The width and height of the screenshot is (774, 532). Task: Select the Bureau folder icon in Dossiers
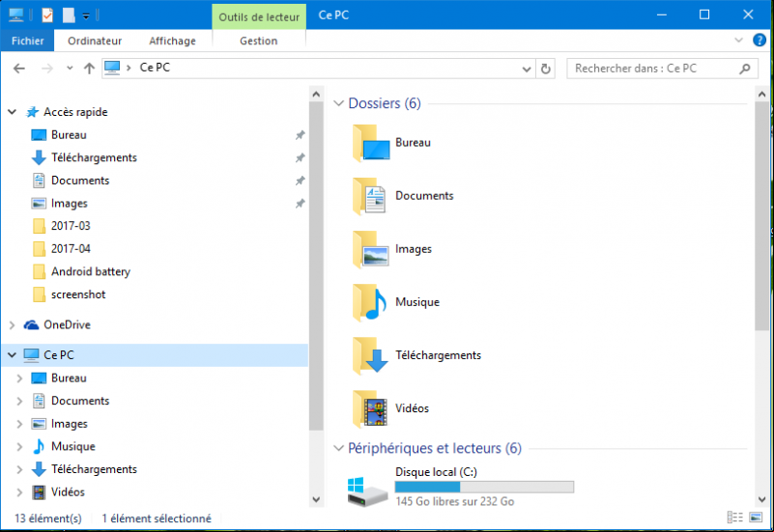click(371, 143)
